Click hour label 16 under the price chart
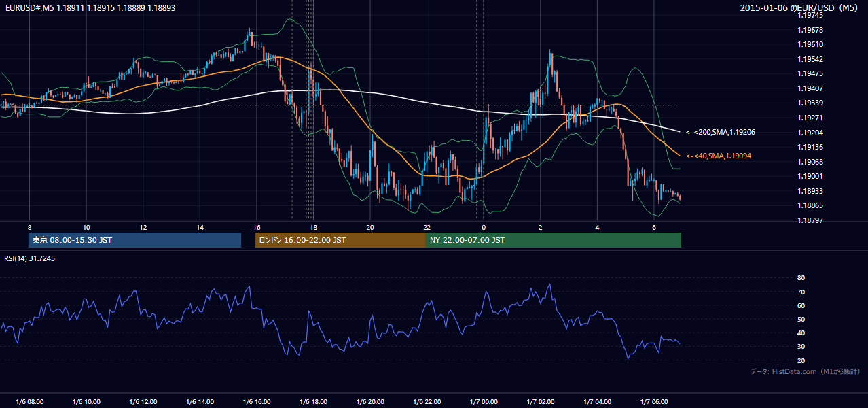868x408 pixels. click(x=257, y=227)
